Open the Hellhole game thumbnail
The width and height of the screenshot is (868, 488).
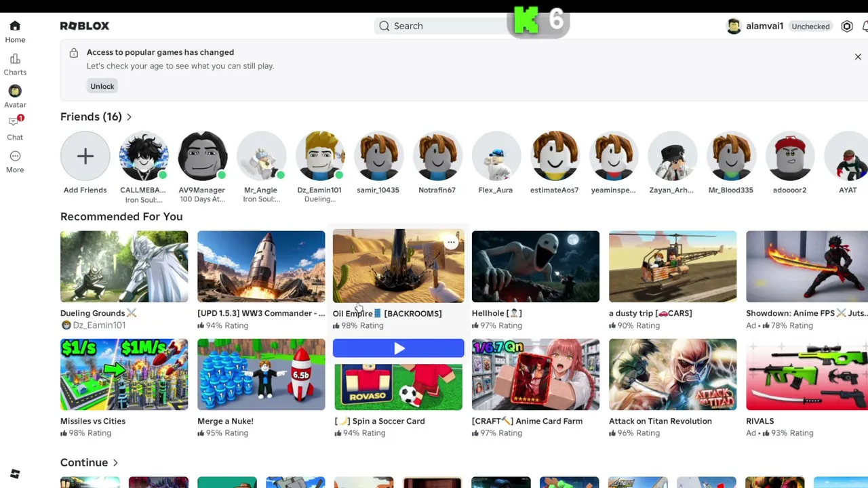536,266
